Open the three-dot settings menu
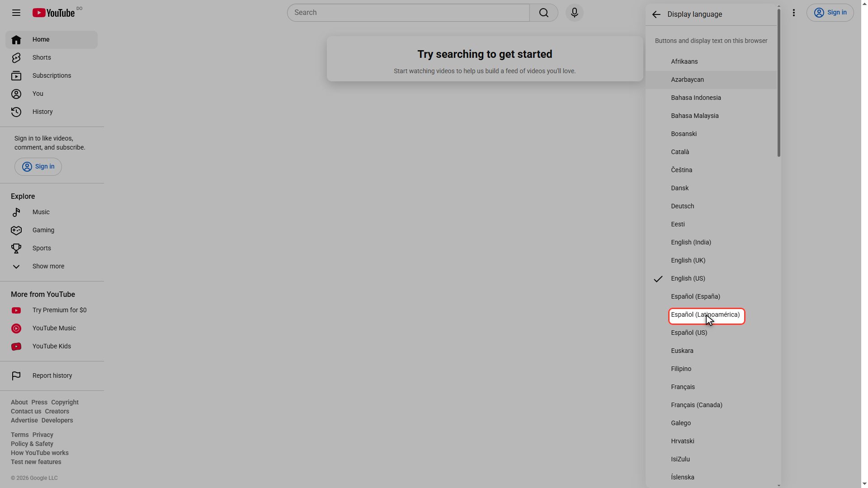Viewport: 868px width, 488px height. pos(794,13)
